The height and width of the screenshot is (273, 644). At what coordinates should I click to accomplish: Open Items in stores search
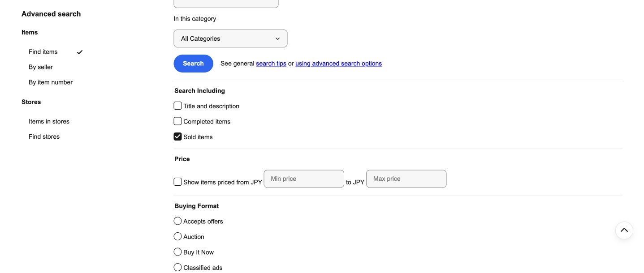point(49,121)
